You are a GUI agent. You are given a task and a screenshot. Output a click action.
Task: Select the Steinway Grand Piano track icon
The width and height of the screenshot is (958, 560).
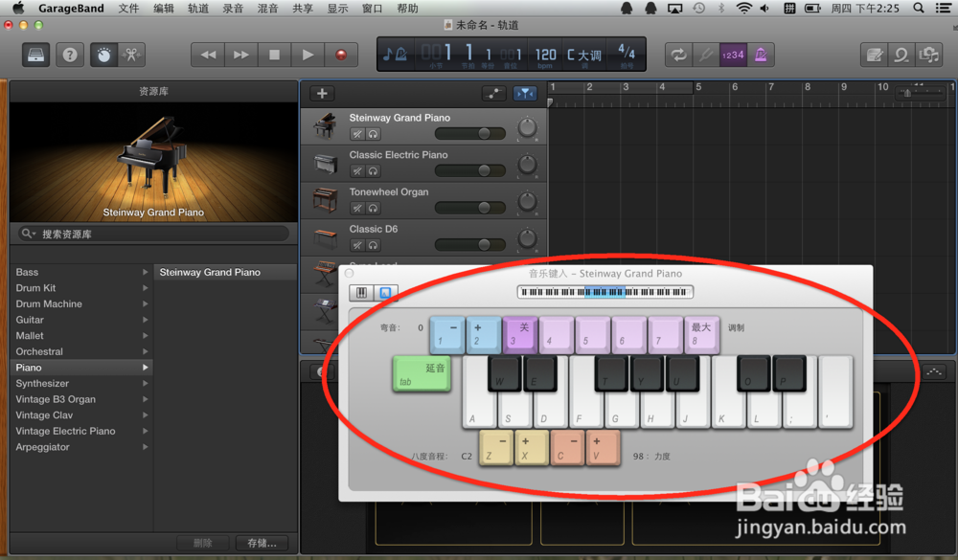[325, 126]
